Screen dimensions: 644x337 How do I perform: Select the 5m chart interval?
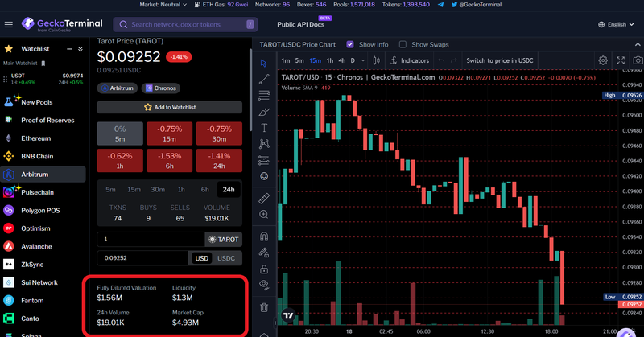coord(299,60)
